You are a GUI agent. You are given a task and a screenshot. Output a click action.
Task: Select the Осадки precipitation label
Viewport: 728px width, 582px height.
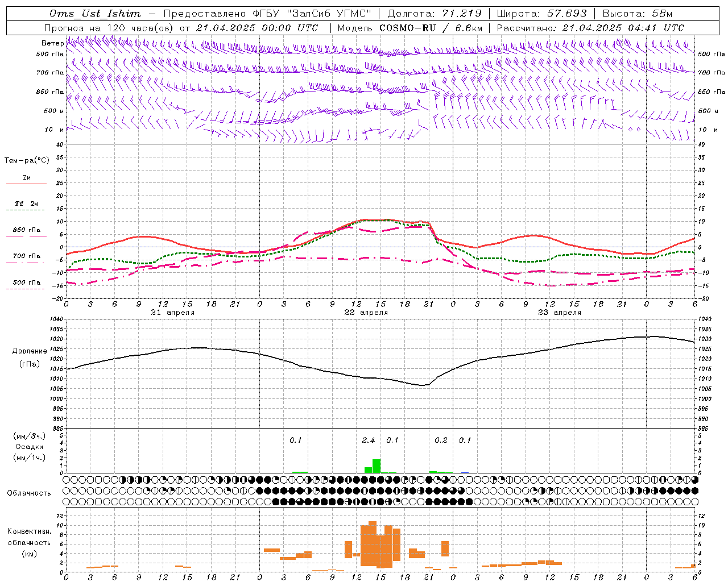tap(30, 447)
